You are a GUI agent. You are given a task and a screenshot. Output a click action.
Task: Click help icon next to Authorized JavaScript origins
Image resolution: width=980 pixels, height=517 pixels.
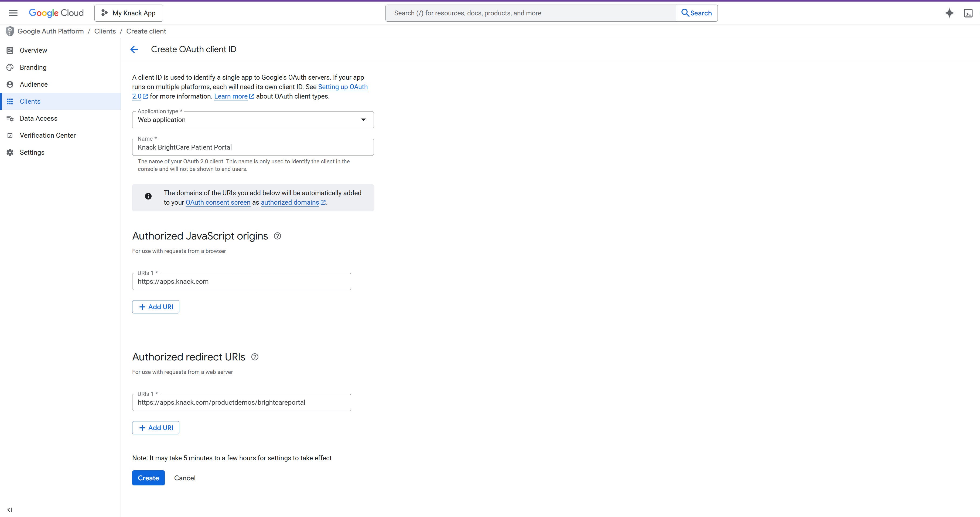coord(277,236)
